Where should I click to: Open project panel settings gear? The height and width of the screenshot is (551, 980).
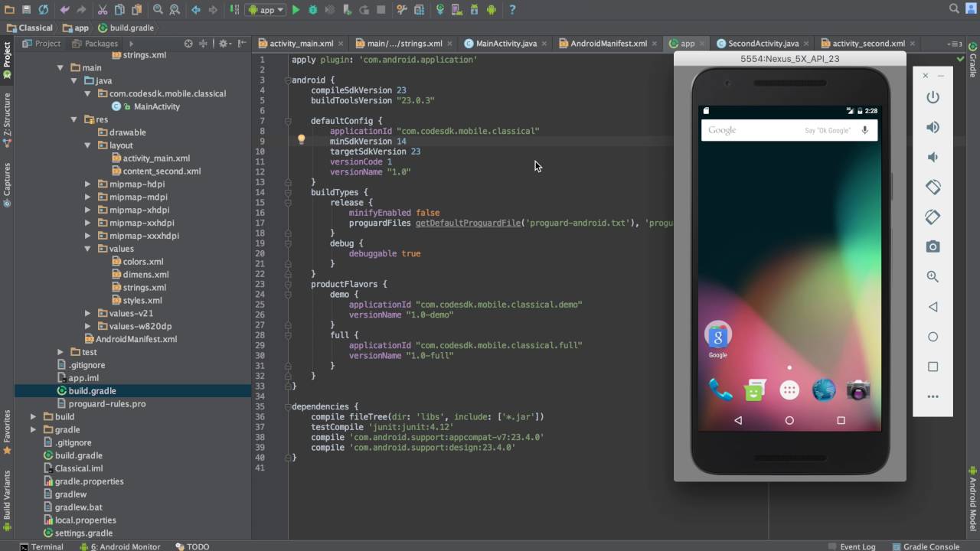[224, 44]
